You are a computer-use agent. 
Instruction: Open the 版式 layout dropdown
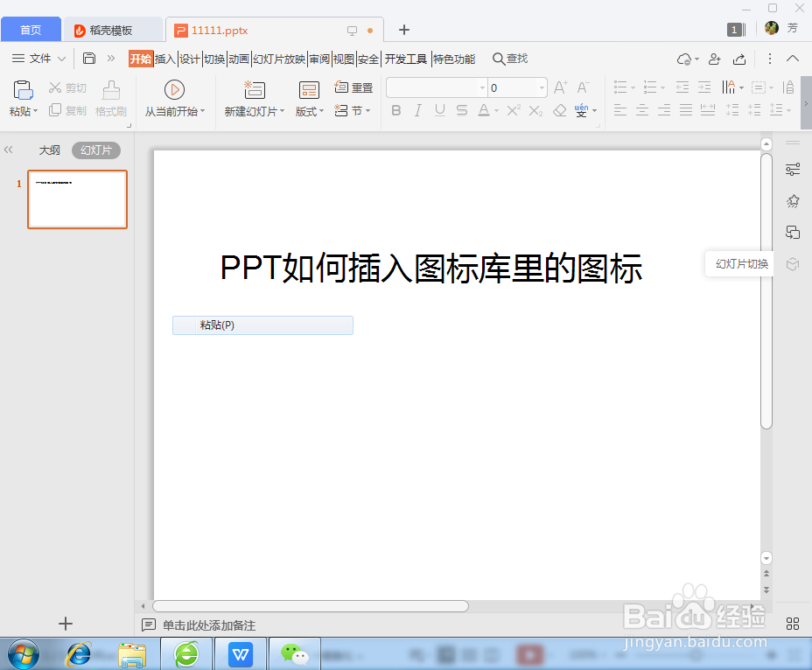[x=308, y=110]
